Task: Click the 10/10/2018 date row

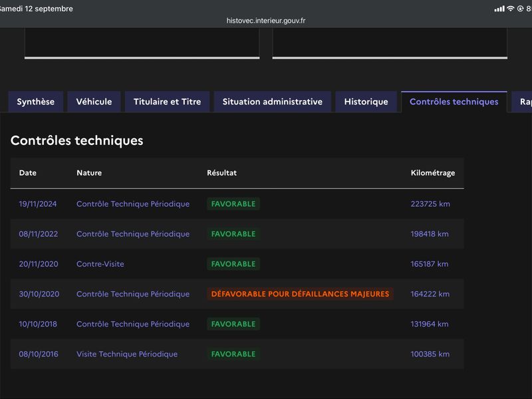Action: (237, 324)
